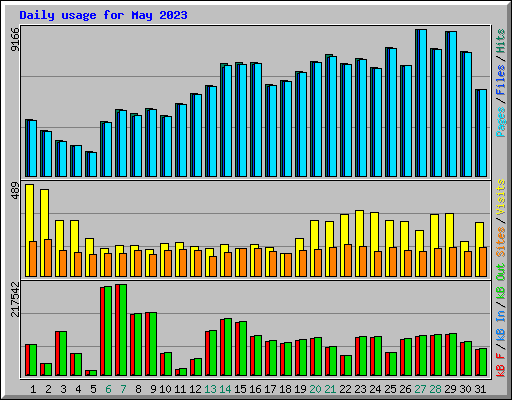Click the "Daily usage for May 2023" title
512x400 pixels.
103,15
